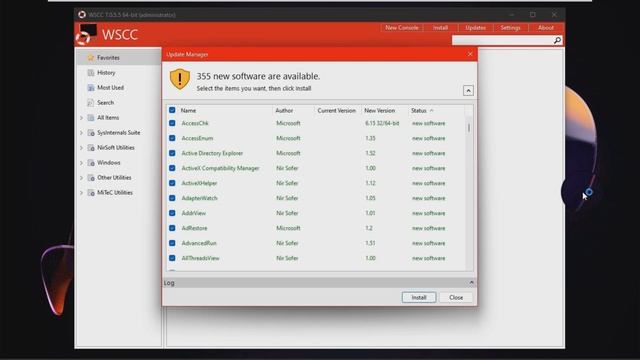Click the Other Utilities folder icon
Viewport: 640px width, 360px height.
(x=91, y=178)
